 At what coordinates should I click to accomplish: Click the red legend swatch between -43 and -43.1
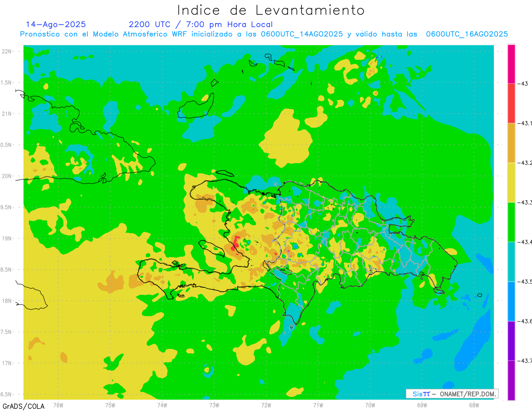tap(511, 103)
